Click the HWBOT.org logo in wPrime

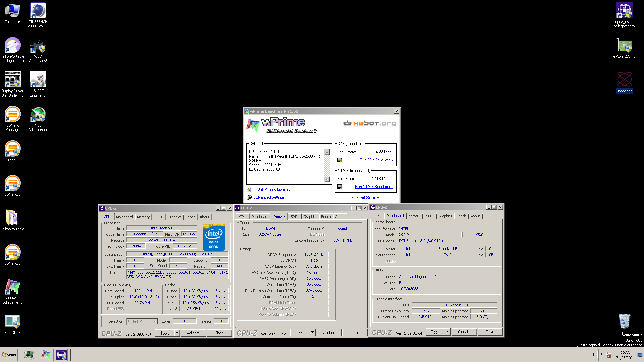369,123
